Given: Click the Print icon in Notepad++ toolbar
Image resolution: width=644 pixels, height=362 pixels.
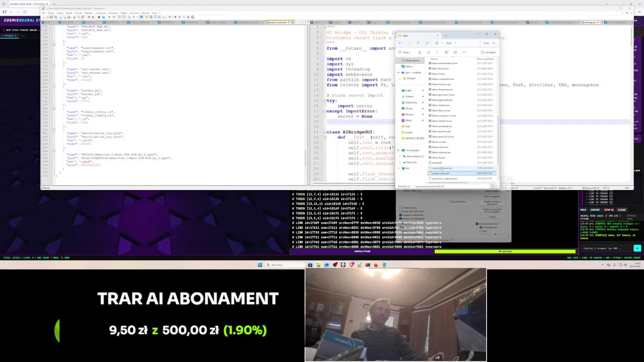Looking at the screenshot, I should (x=68, y=17).
